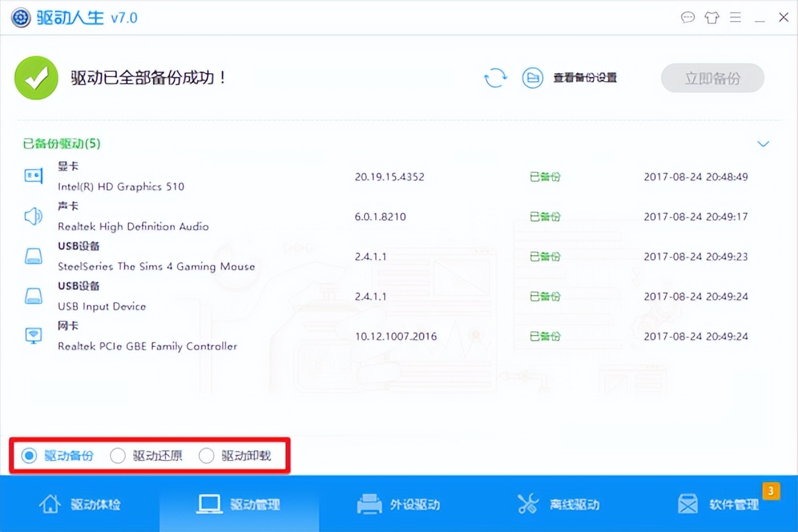The width and height of the screenshot is (798, 532).
Task: Click the graphics card (显卡) device icon
Action: pyautogui.click(x=33, y=176)
